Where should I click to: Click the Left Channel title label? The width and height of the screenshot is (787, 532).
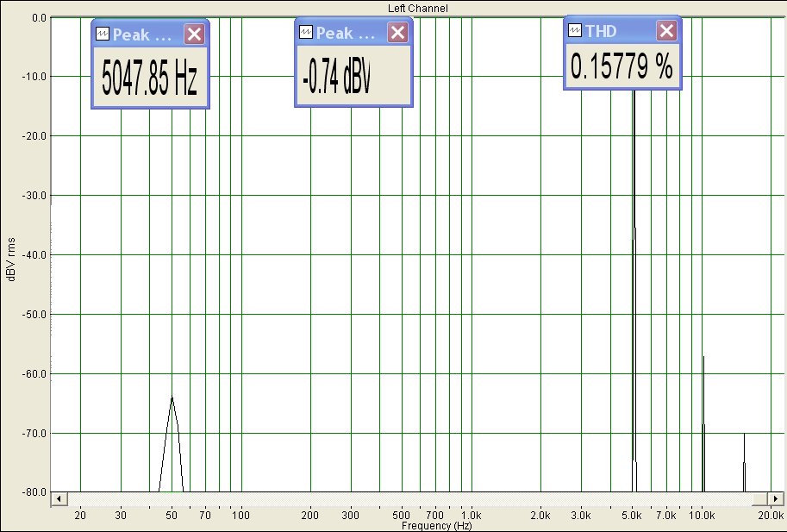click(417, 9)
